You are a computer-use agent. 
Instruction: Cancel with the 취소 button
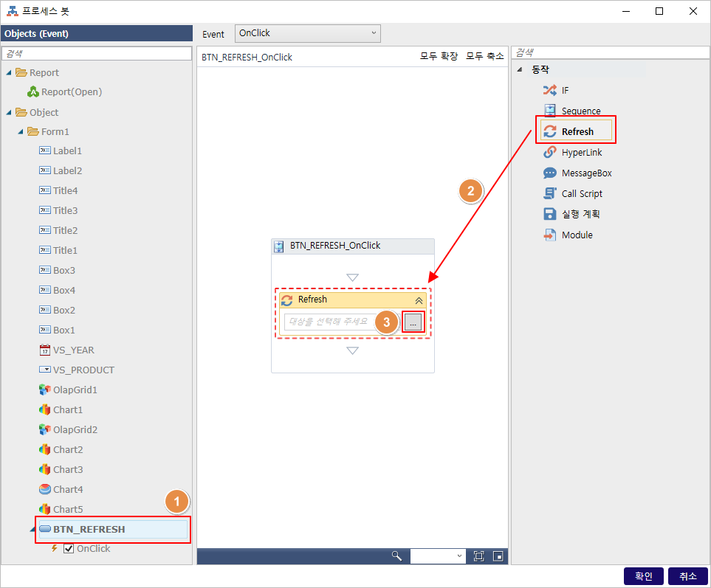click(688, 575)
